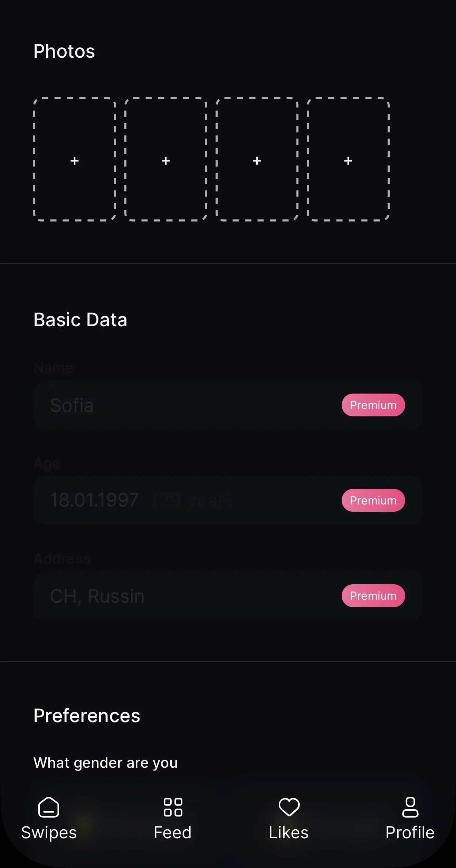
Task: Tap the Premium badge on Age field
Action: [373, 500]
